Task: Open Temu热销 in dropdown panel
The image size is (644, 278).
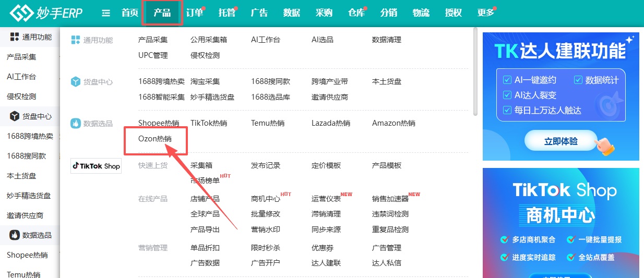Action: (268, 123)
